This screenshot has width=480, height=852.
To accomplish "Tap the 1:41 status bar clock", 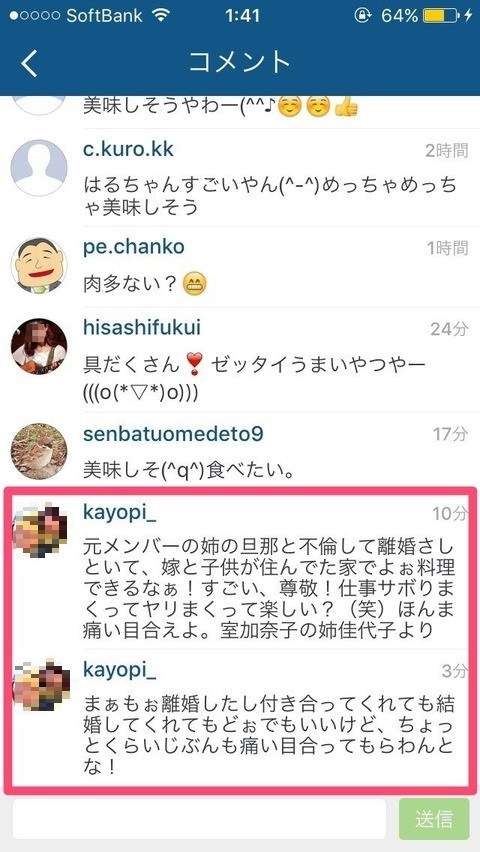I will [x=242, y=15].
